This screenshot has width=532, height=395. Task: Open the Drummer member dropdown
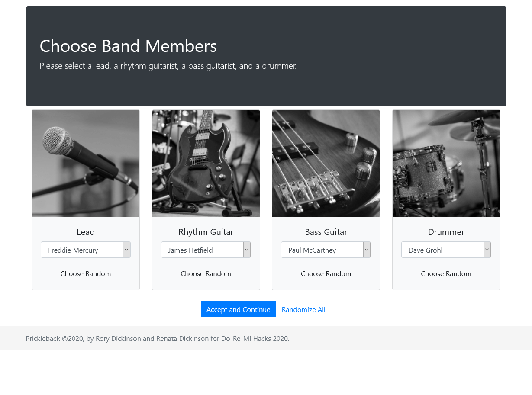coord(446,250)
